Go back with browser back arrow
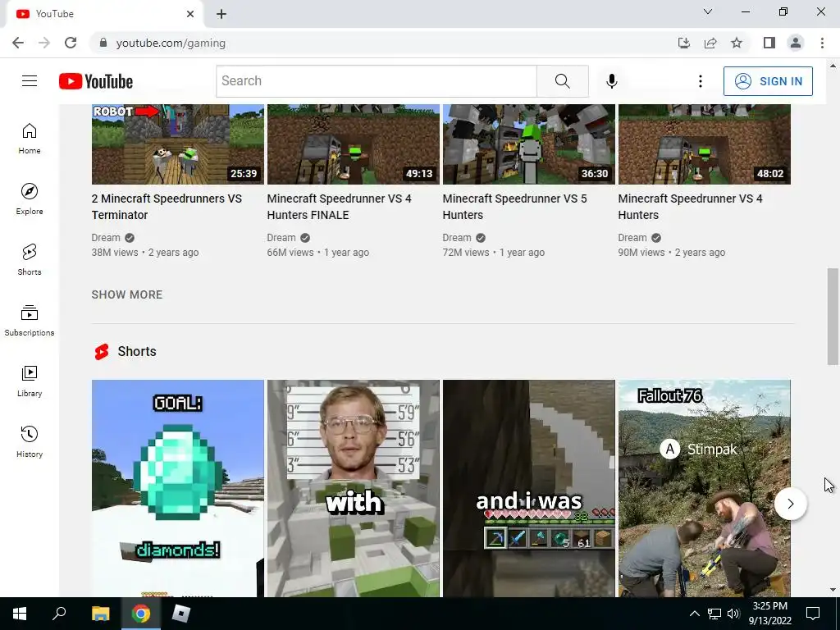Screen dimensions: 840x630 pyautogui.click(x=18, y=43)
